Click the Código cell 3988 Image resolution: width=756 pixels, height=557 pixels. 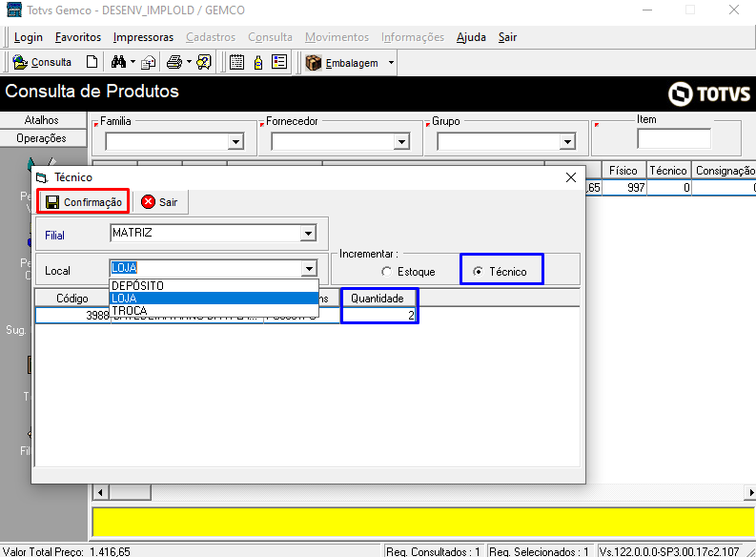tap(72, 315)
